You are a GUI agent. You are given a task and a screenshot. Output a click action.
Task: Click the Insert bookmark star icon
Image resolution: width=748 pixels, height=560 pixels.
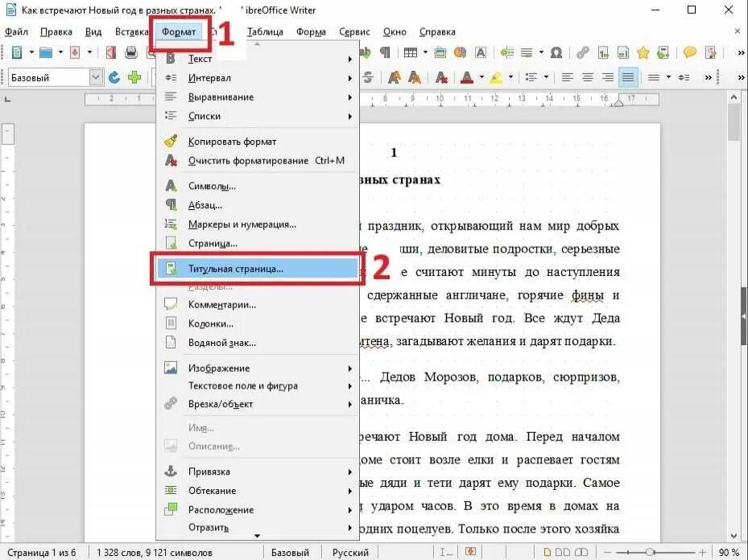click(x=643, y=52)
